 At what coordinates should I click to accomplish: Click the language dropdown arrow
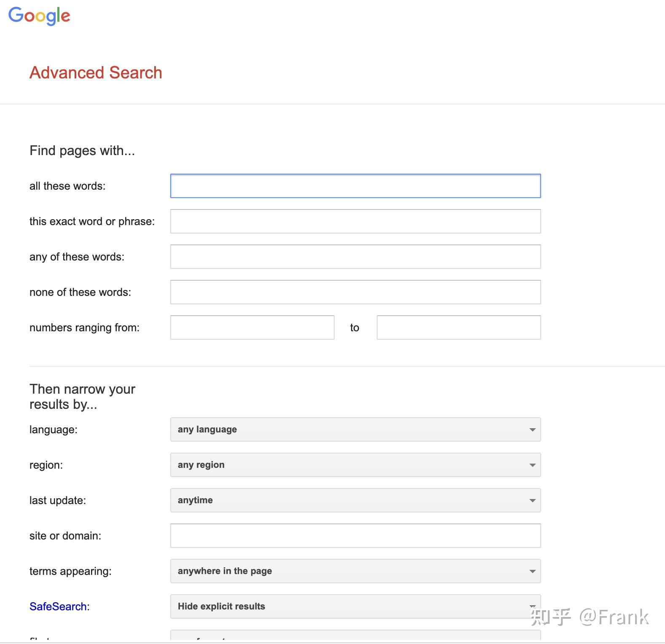pyautogui.click(x=532, y=430)
